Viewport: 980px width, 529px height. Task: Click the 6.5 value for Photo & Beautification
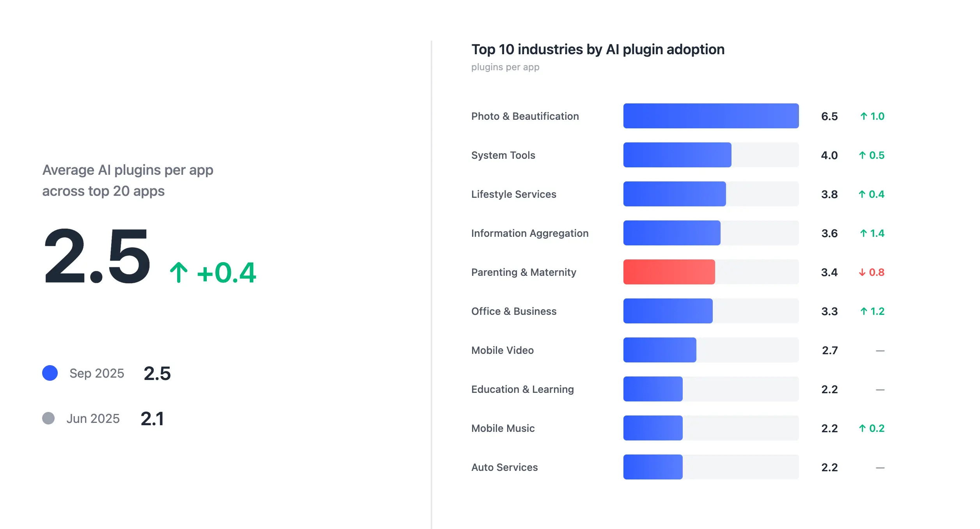tap(829, 116)
